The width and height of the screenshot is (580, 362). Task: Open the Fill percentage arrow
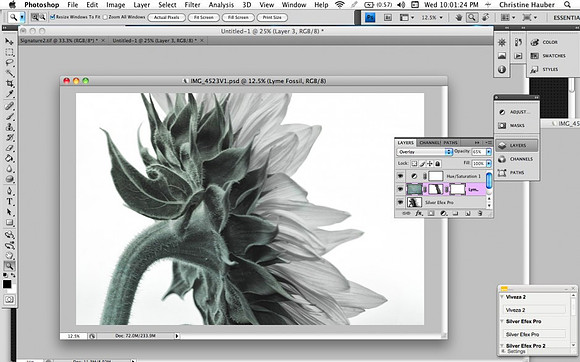click(489, 163)
